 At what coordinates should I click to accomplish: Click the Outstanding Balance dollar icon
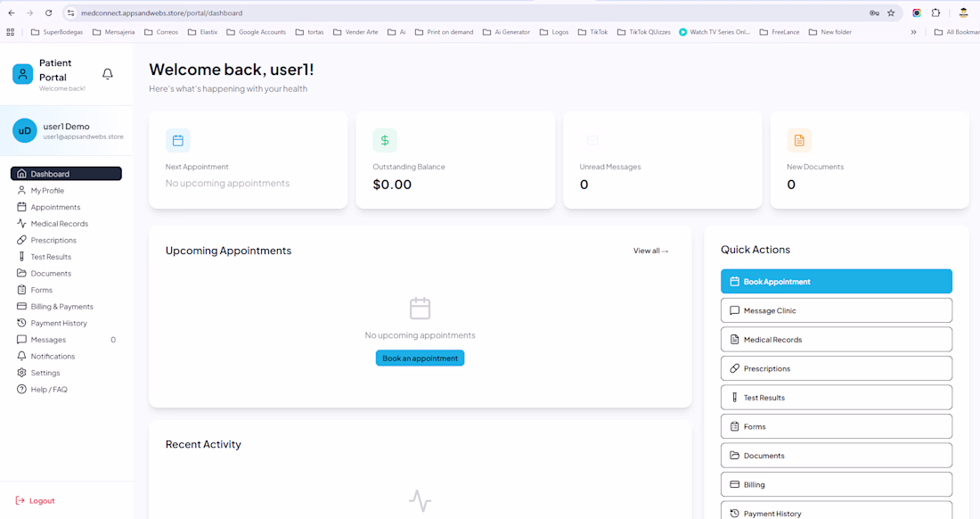click(385, 141)
